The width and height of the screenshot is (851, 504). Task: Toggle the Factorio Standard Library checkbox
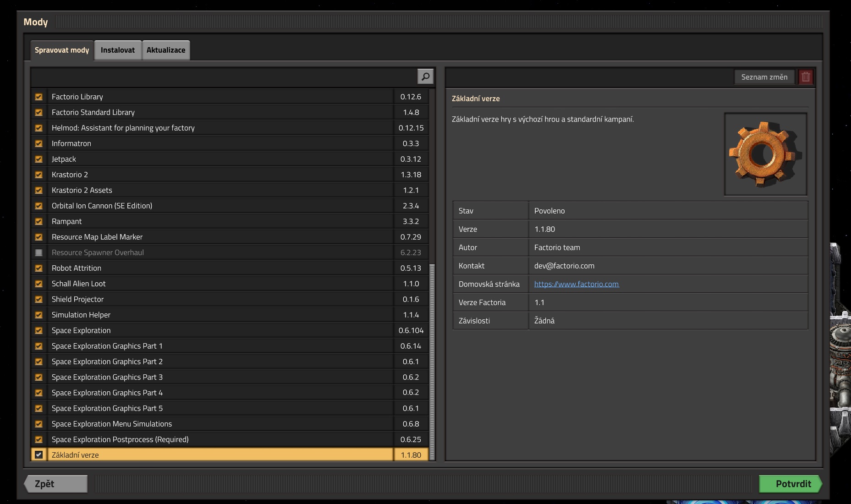[39, 112]
